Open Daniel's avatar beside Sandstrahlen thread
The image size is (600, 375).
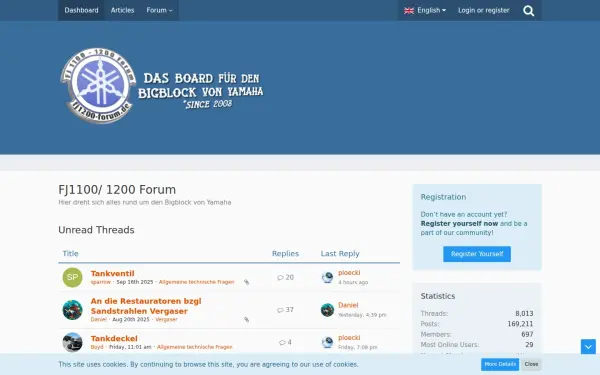pos(72,310)
